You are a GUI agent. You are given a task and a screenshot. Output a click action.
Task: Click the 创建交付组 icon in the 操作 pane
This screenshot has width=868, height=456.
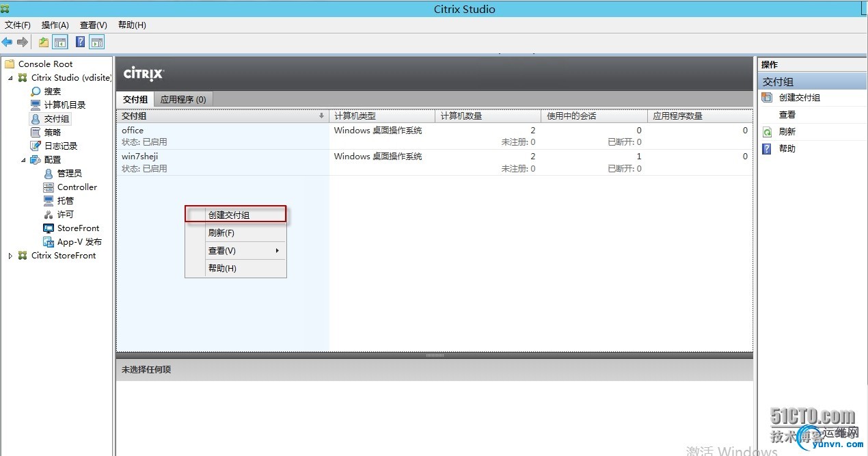pyautogui.click(x=767, y=98)
